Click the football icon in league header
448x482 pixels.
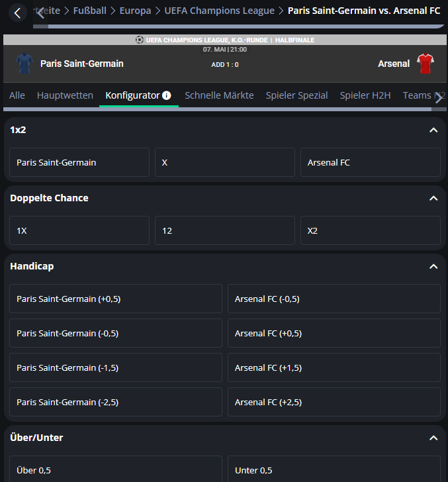coord(140,40)
